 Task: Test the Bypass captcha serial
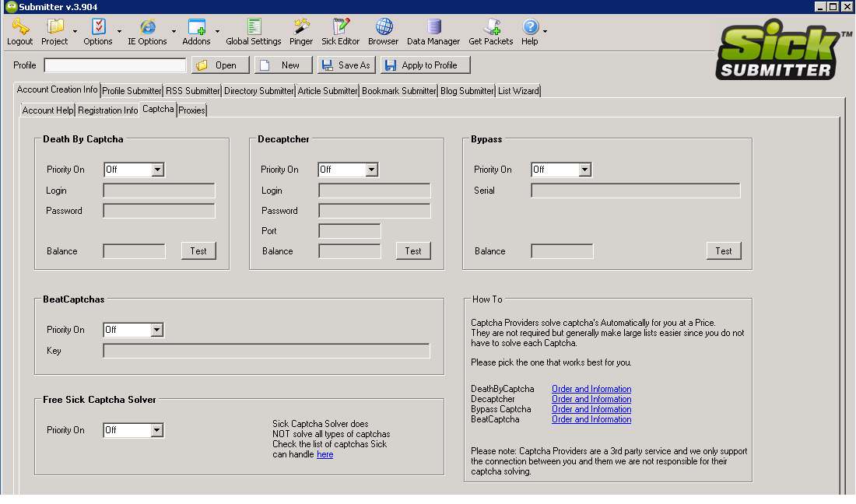724,251
